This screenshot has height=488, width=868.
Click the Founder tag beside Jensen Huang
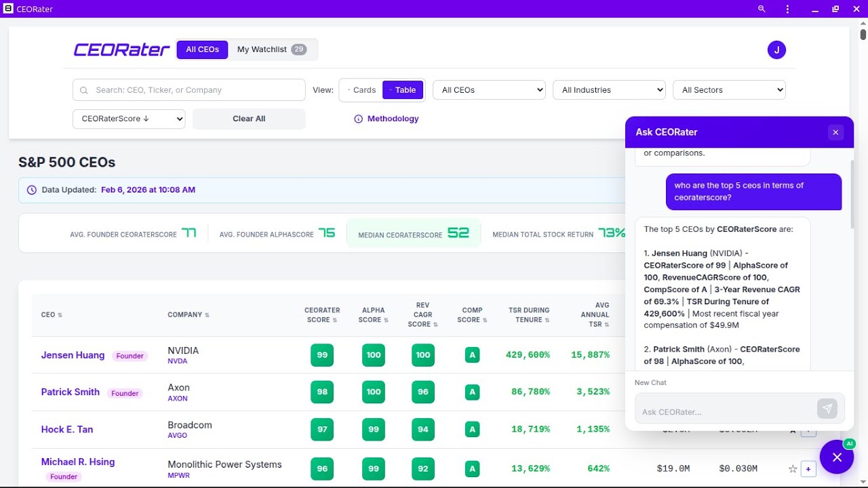click(x=130, y=356)
